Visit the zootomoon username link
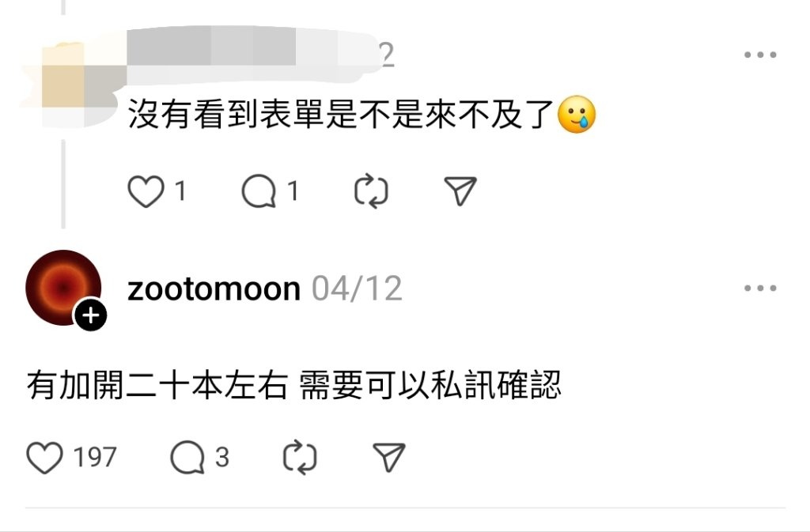This screenshot has width=810, height=532. pyautogui.click(x=214, y=289)
